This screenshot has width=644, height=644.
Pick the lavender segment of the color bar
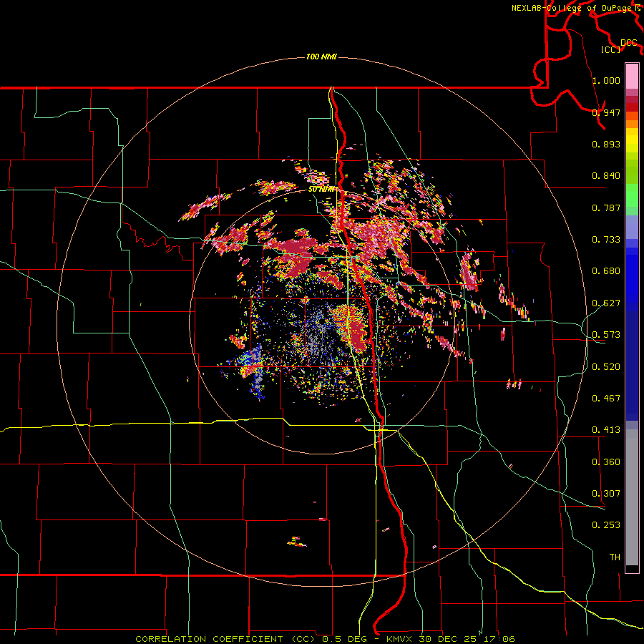(632, 228)
